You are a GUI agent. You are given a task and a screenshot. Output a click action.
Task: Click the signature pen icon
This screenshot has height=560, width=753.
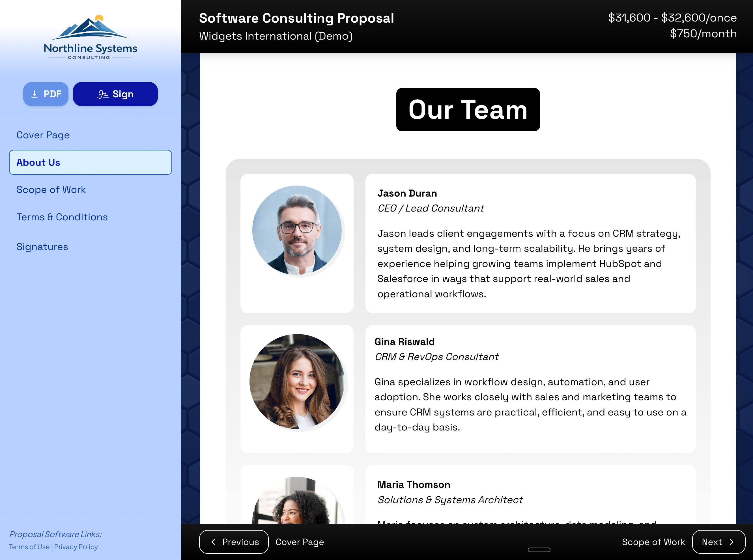(103, 94)
